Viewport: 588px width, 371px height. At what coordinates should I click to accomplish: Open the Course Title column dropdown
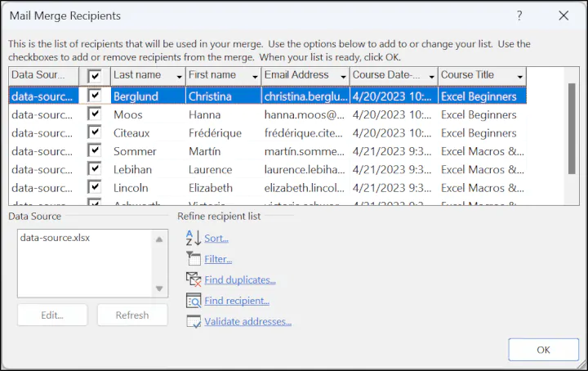(x=519, y=77)
